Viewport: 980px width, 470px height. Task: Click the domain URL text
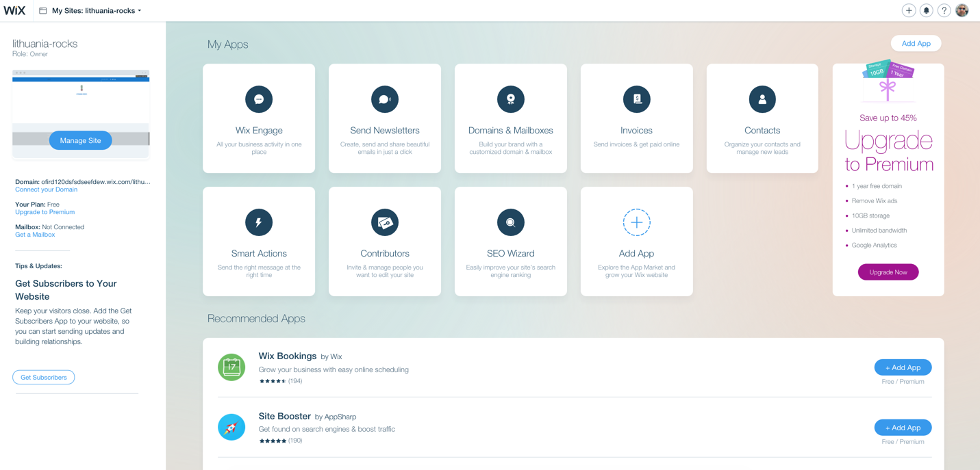tap(96, 182)
